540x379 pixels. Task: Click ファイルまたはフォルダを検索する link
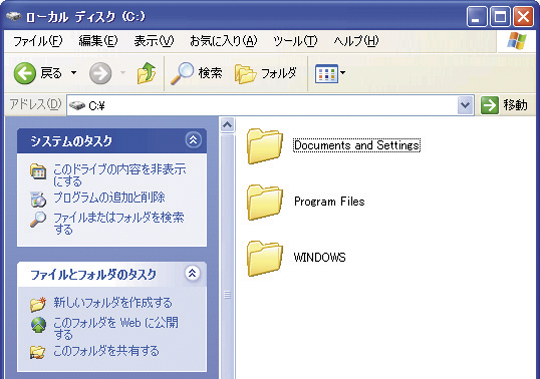pyautogui.click(x=119, y=223)
